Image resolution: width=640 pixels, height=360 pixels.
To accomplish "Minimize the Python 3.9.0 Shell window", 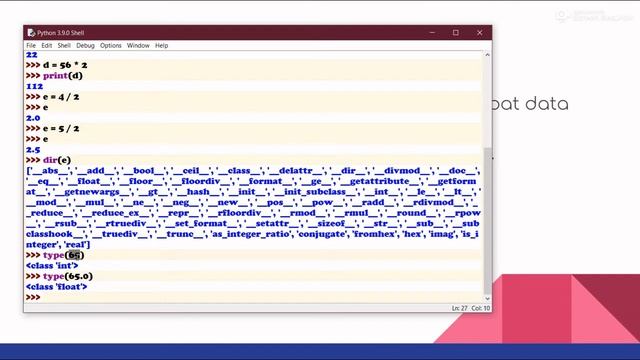I will click(432, 33).
